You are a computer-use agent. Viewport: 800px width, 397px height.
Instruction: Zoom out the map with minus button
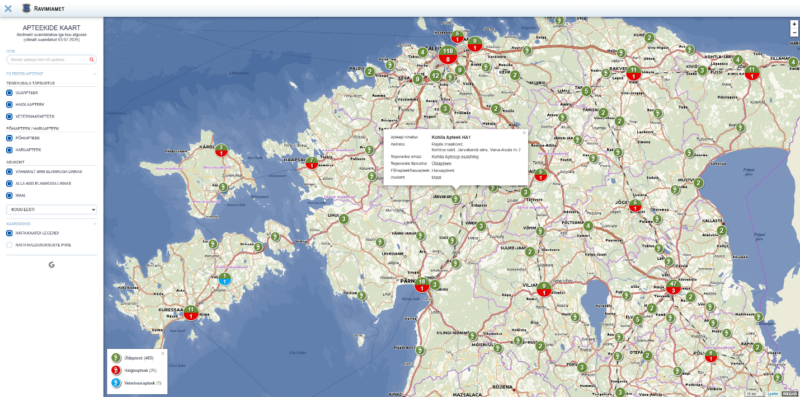tap(794, 32)
